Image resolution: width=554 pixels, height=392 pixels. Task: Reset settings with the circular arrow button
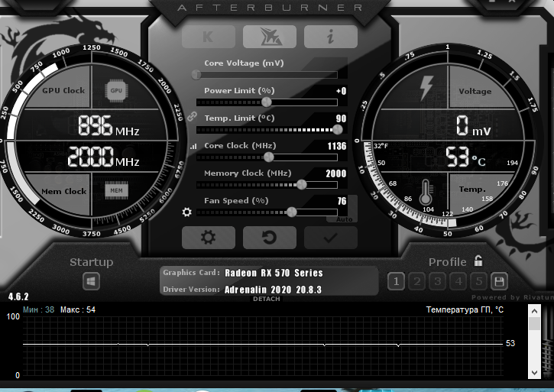(x=270, y=238)
